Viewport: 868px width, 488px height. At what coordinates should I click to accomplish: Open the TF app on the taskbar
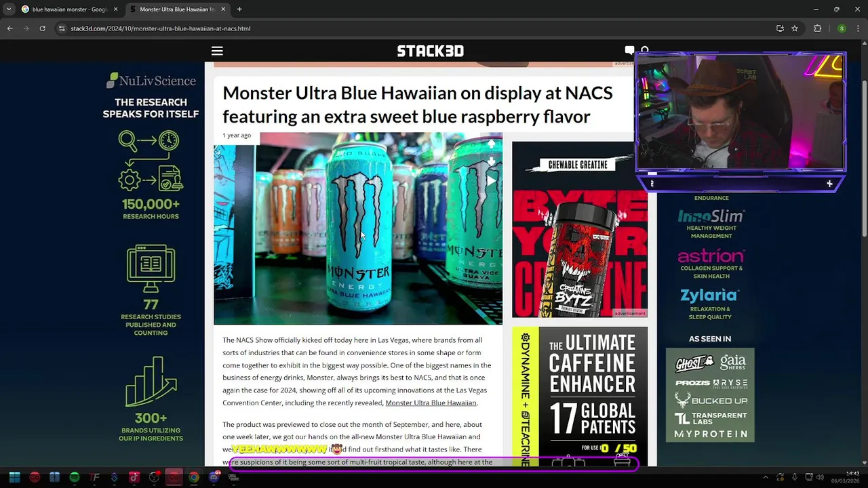94,477
